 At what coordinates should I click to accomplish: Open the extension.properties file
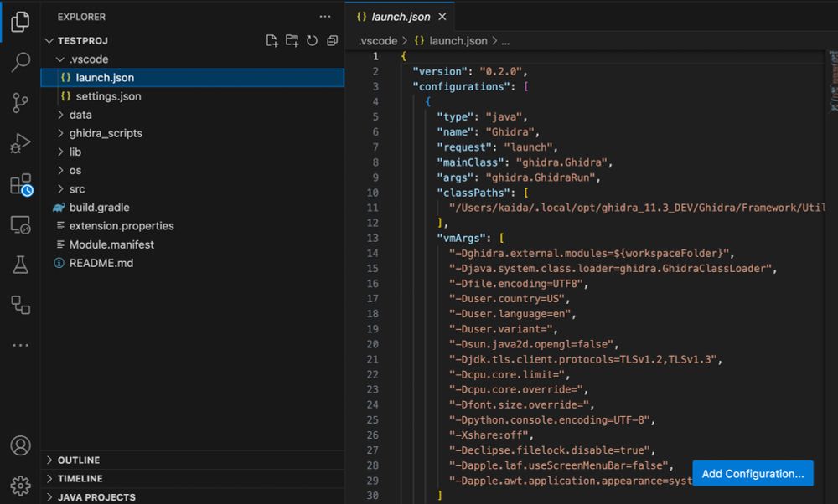[193, 226]
